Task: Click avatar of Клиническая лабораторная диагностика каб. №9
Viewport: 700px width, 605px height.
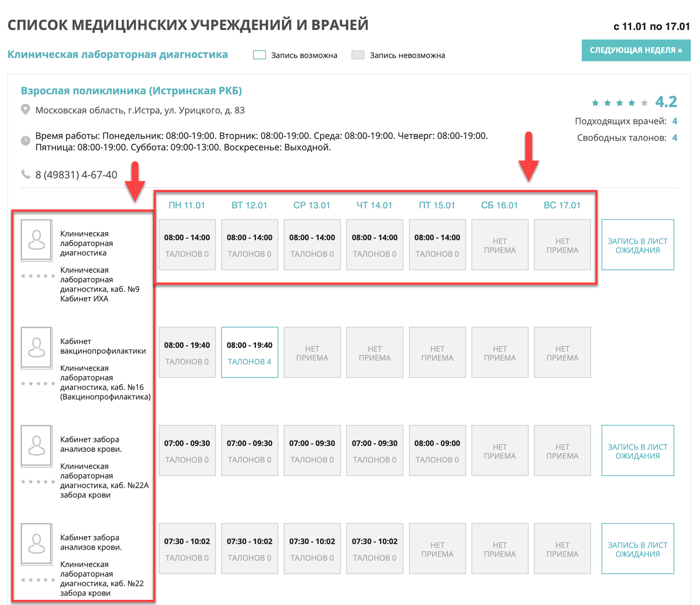Action: (x=36, y=241)
